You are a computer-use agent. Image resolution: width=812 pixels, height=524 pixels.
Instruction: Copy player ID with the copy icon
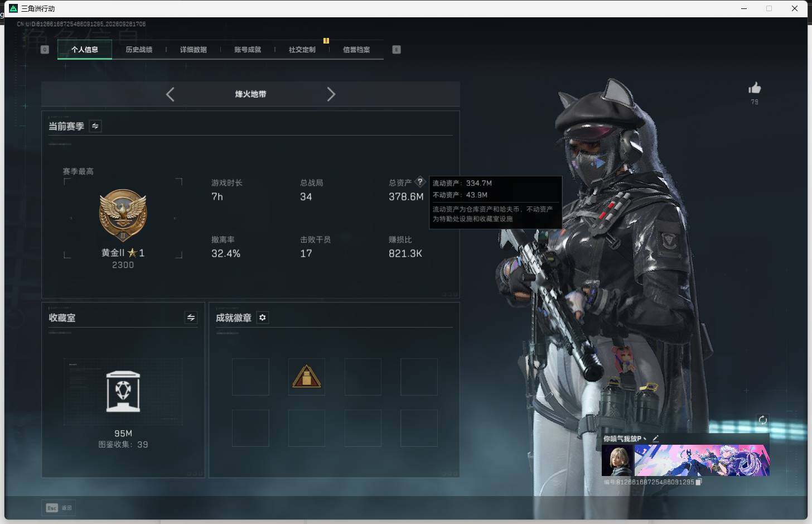pos(699,482)
